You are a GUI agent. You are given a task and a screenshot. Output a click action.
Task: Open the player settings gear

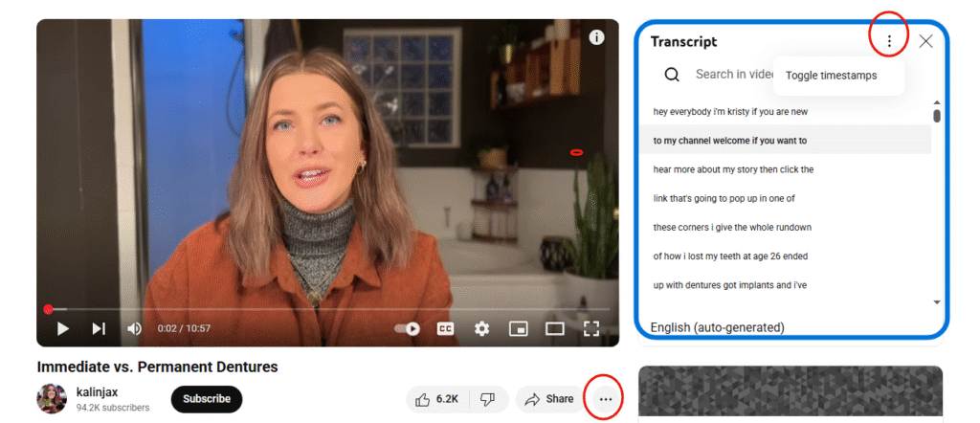481,328
